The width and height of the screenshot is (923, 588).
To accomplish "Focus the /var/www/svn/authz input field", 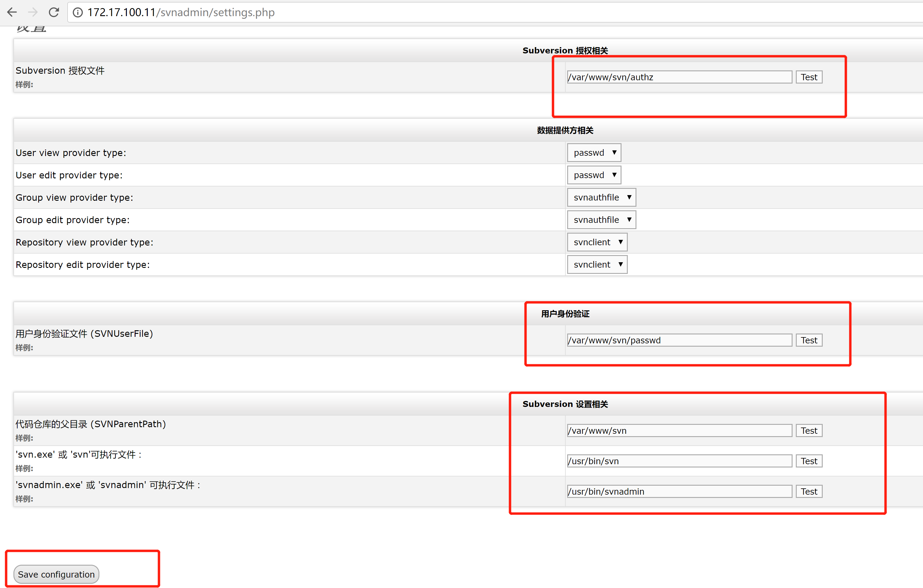I will 679,77.
